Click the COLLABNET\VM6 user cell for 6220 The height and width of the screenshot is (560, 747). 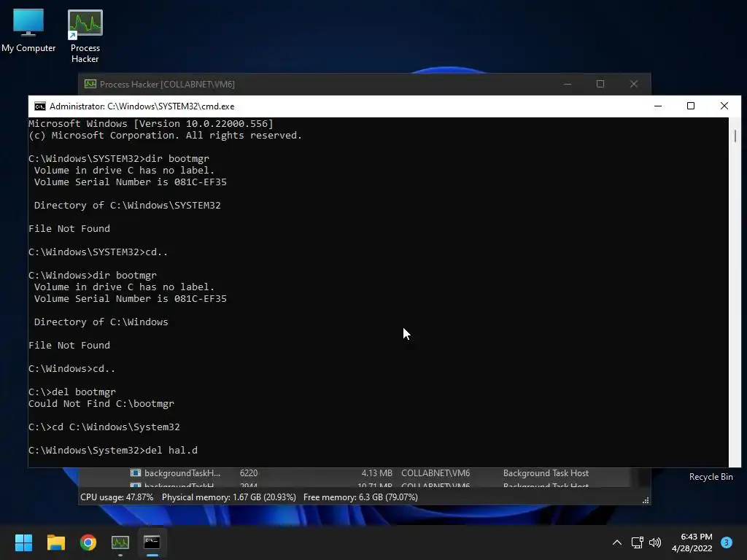pos(436,472)
